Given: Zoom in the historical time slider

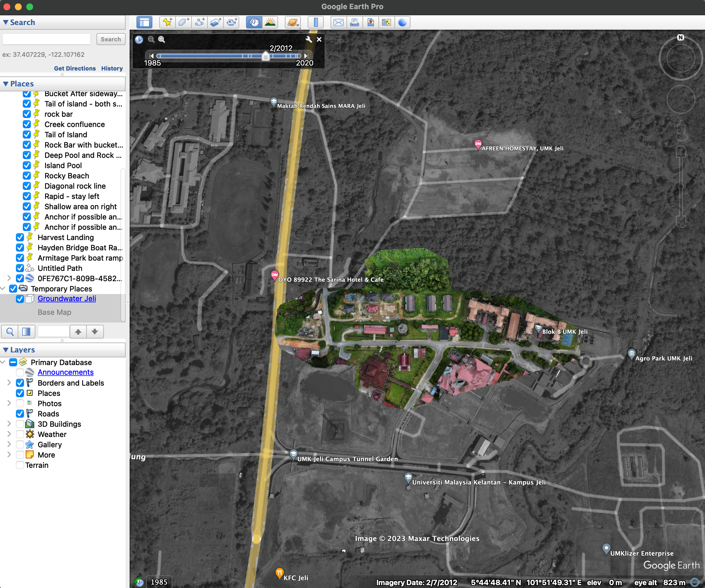Looking at the screenshot, I should (x=162, y=39).
